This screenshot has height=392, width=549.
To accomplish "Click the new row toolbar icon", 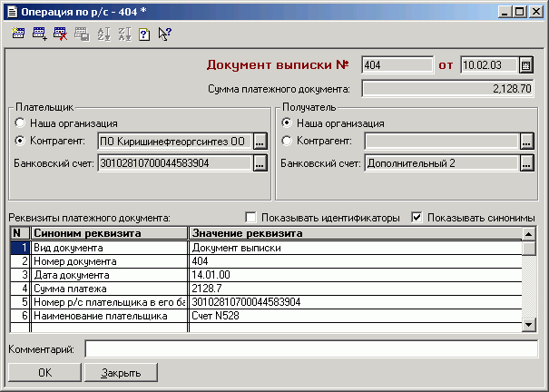I will tap(18, 34).
